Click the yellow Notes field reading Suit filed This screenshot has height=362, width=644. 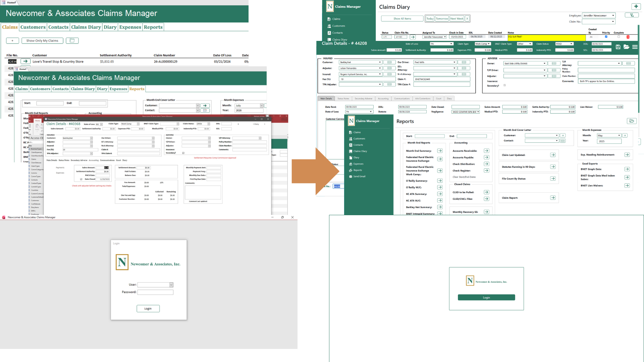coord(546,37)
